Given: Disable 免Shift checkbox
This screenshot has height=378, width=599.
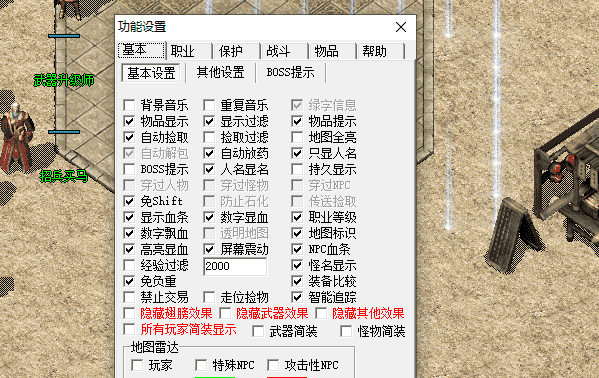Looking at the screenshot, I should coord(129,201).
